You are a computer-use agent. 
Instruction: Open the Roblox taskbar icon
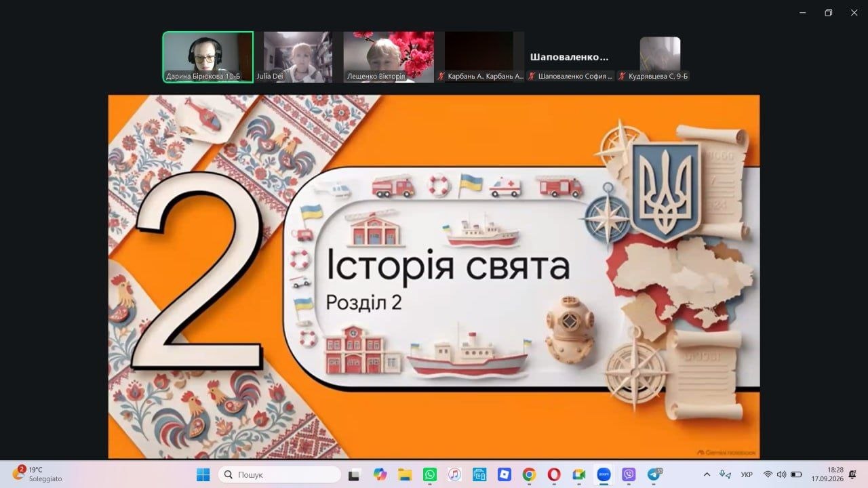coord(504,474)
